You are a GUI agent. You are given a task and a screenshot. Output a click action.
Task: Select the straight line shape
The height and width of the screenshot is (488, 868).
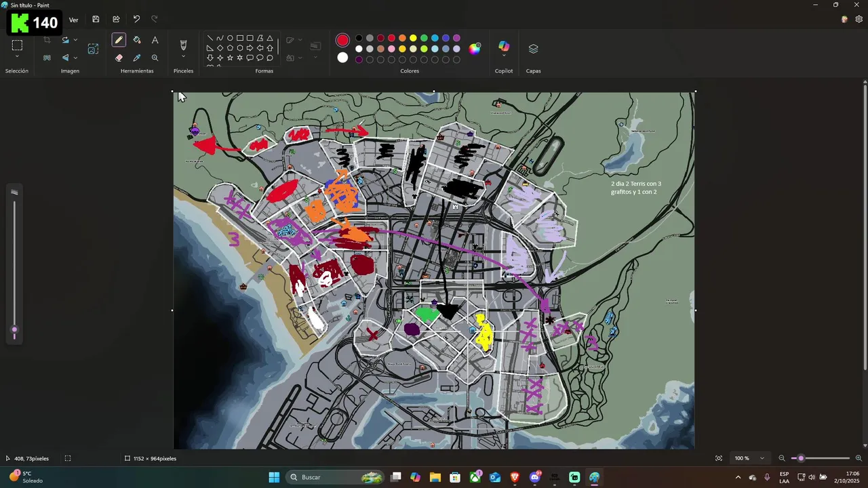[210, 38]
